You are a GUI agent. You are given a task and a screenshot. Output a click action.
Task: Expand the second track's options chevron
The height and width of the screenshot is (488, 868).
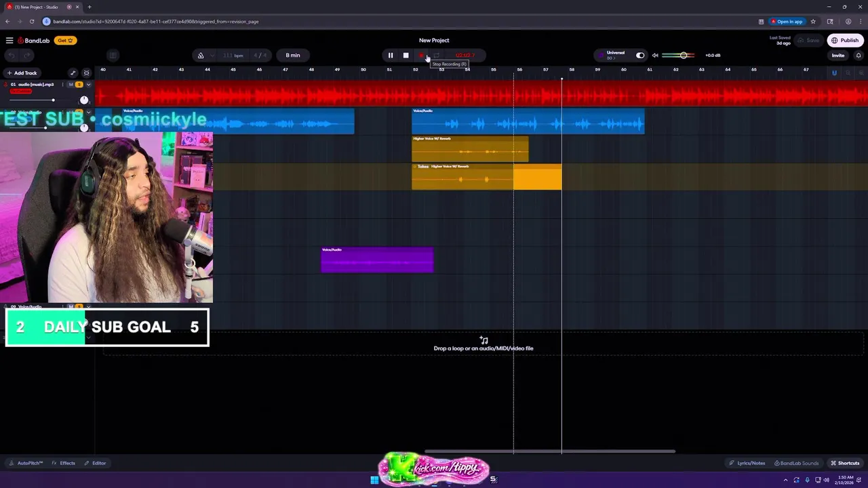[x=88, y=112]
